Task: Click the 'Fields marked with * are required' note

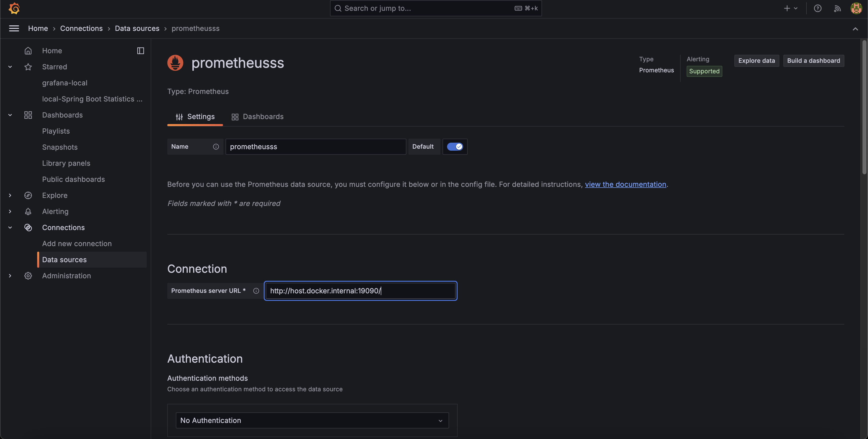Action: (224, 203)
